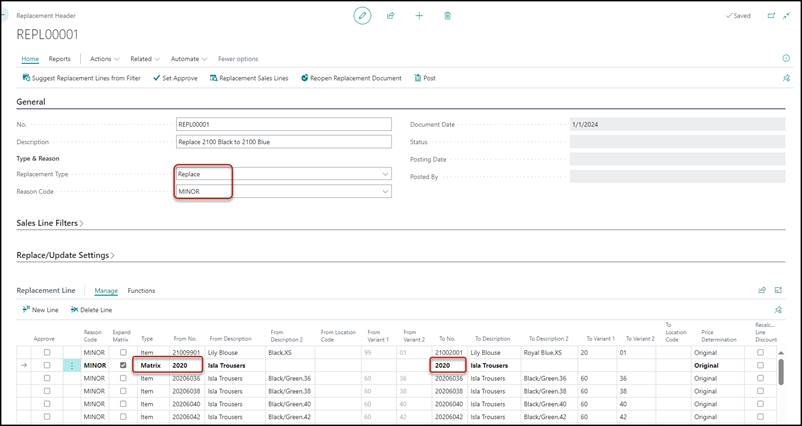
Task: Check Approve box for Lily Blouse row
Action: pyautogui.click(x=45, y=353)
